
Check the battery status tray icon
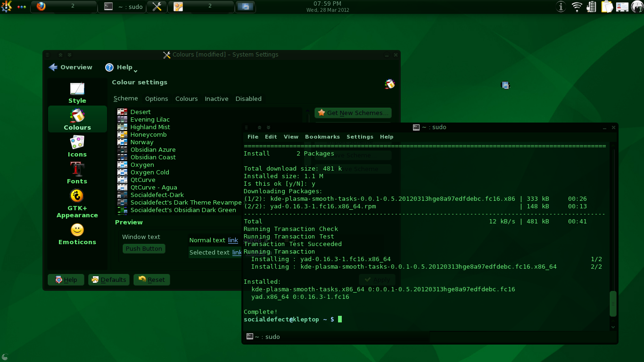tap(592, 7)
